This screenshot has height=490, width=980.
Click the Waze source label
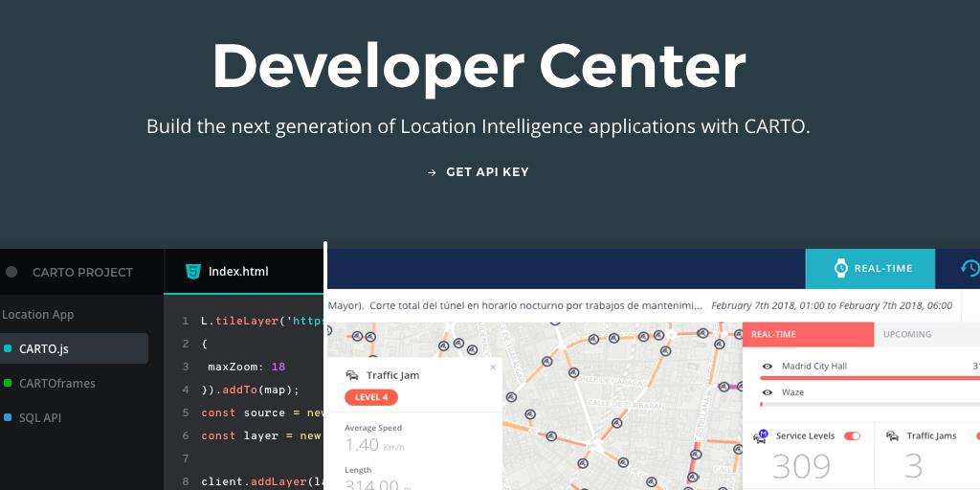(x=792, y=392)
